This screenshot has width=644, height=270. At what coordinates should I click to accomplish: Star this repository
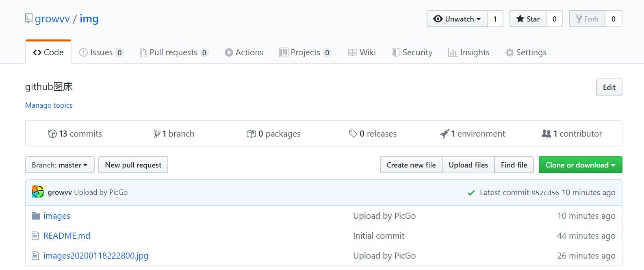point(528,19)
